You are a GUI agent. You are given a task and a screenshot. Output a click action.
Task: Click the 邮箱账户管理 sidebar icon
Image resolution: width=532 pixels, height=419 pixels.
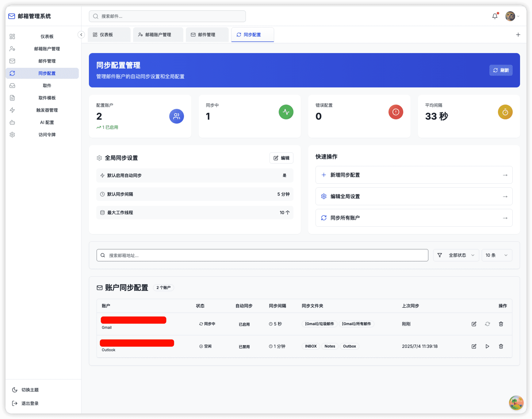pyautogui.click(x=12, y=49)
